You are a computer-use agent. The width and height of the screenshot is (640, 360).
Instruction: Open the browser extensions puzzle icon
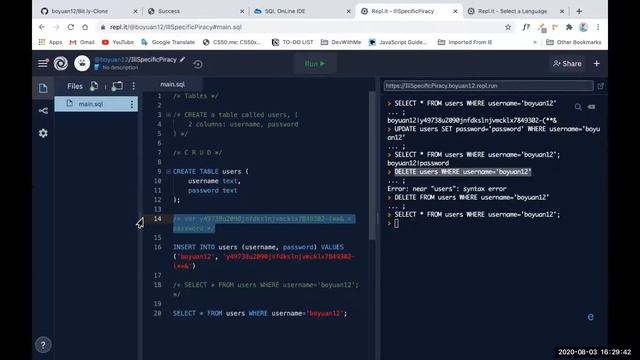tap(569, 27)
